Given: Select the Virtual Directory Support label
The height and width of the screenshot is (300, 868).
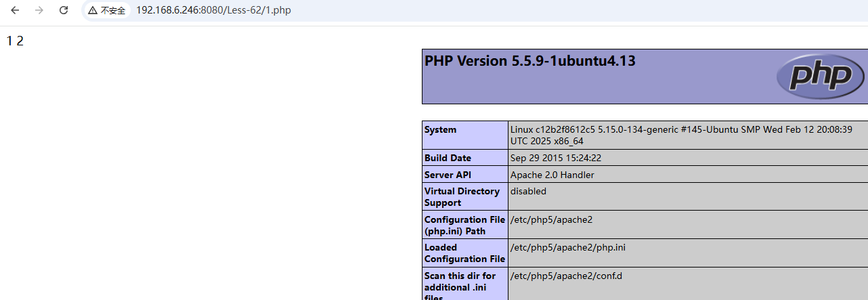Looking at the screenshot, I should 462,196.
